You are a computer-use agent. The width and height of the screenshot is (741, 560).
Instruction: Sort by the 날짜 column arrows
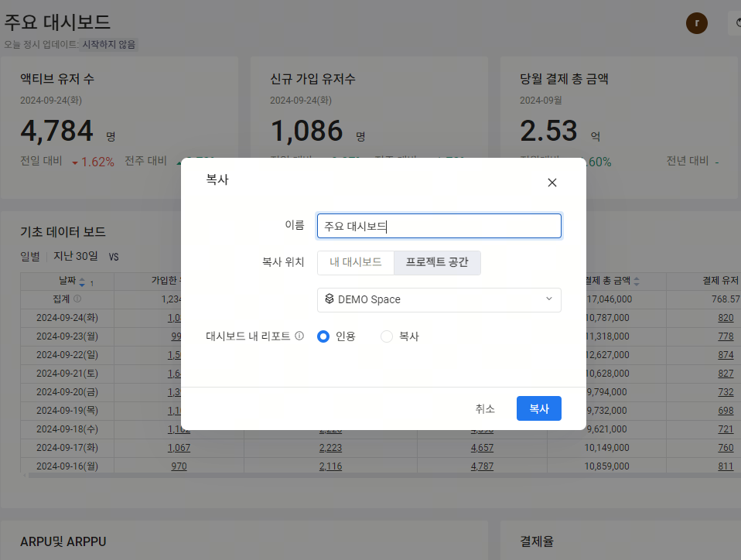(x=82, y=282)
